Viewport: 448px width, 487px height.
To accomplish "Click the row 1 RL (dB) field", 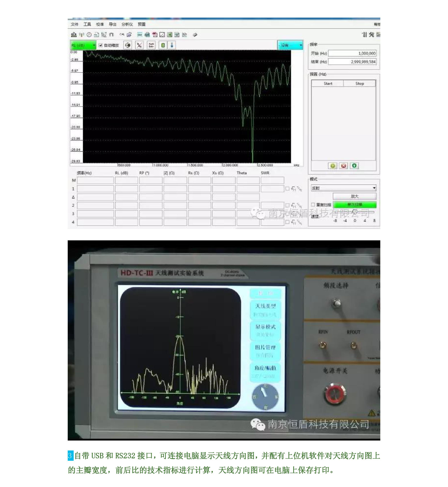I will [126, 188].
